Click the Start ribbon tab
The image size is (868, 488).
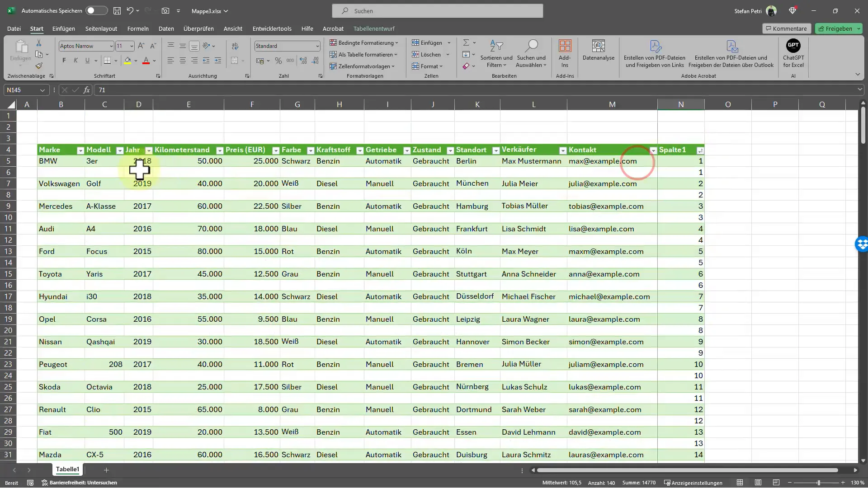36,28
